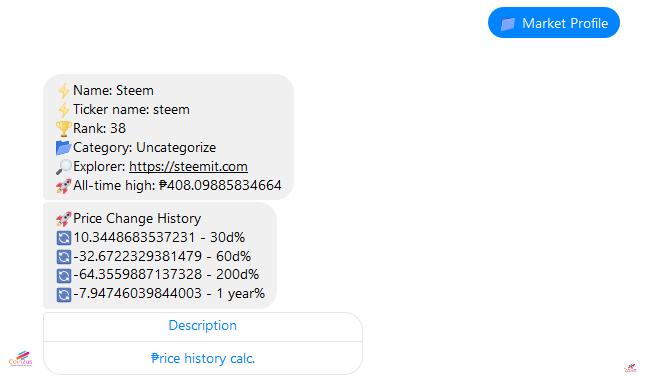Click the Coin2us bot avatar
The height and width of the screenshot is (381, 646).
(x=20, y=358)
